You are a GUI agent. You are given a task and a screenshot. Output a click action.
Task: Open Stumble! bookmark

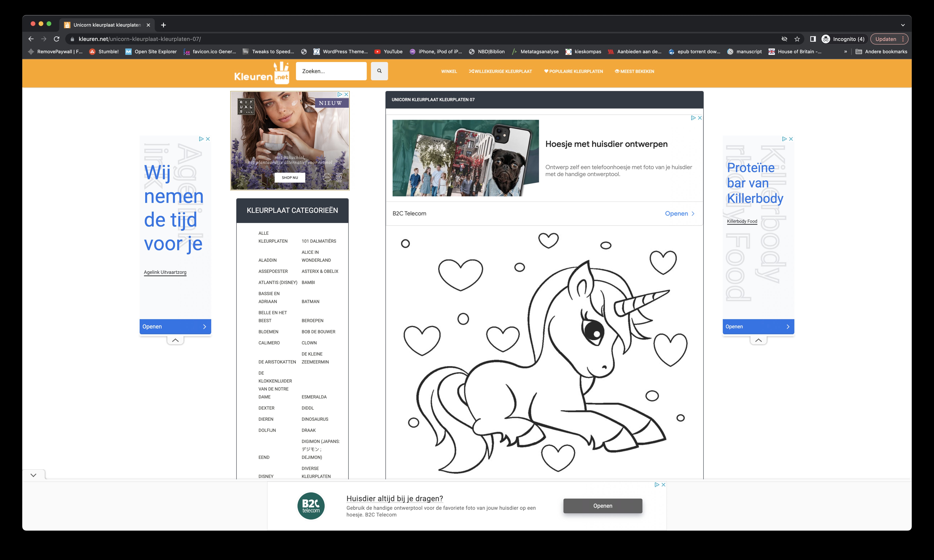click(104, 52)
